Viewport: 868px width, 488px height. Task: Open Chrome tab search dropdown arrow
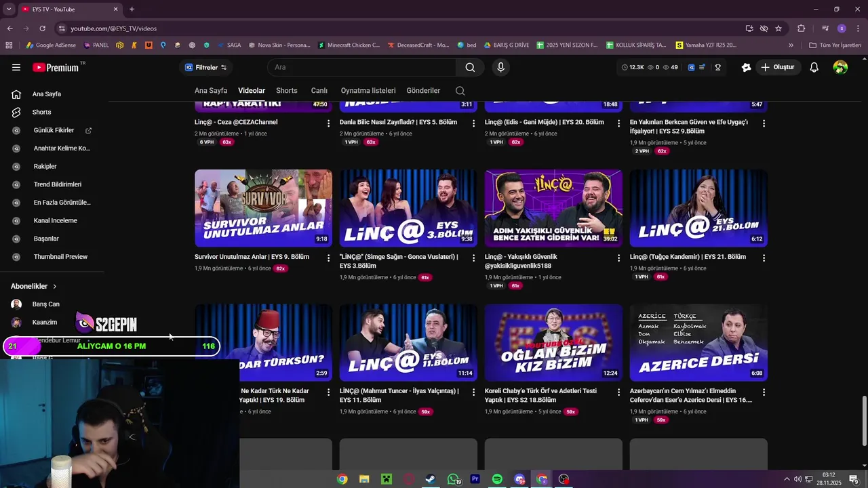[9, 9]
